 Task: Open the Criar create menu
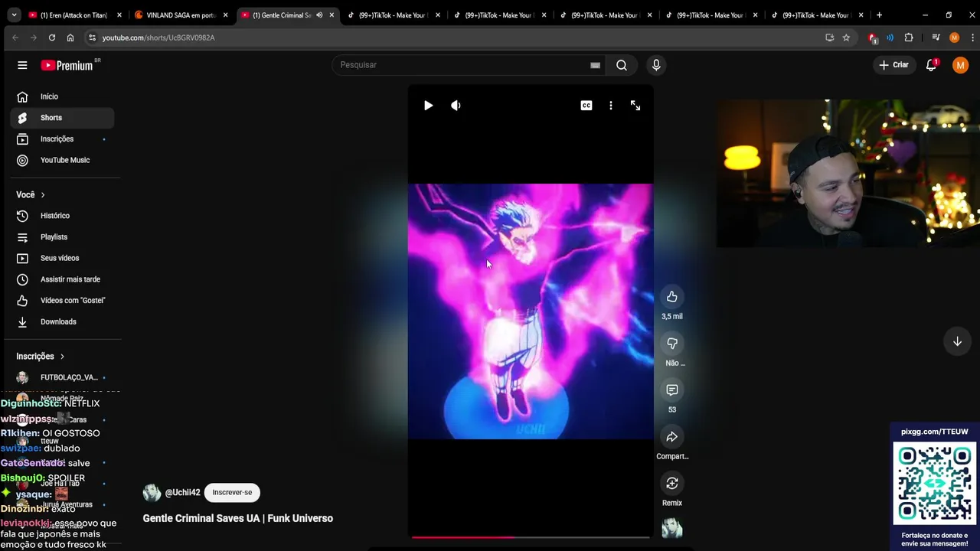point(893,65)
